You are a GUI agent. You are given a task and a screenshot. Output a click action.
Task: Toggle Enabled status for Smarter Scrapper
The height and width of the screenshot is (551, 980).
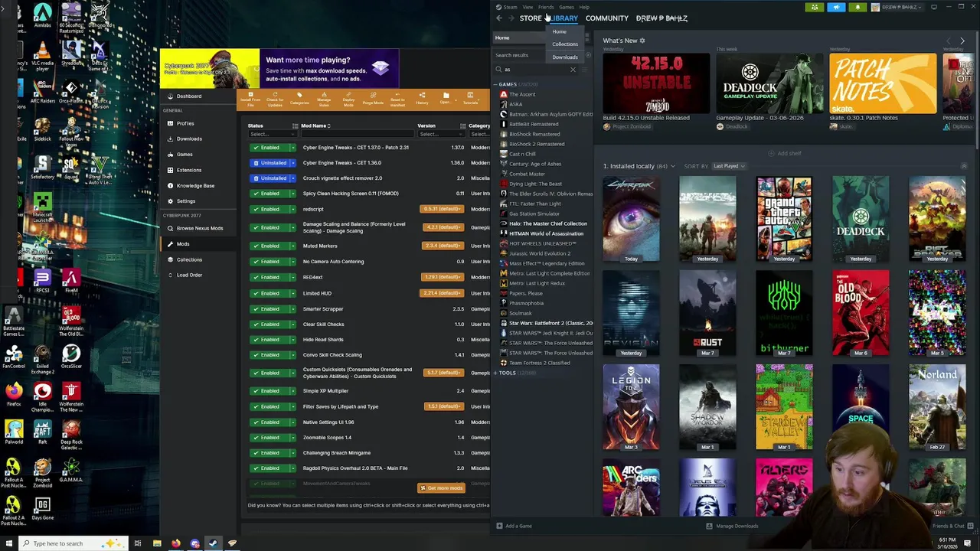pyautogui.click(x=269, y=308)
